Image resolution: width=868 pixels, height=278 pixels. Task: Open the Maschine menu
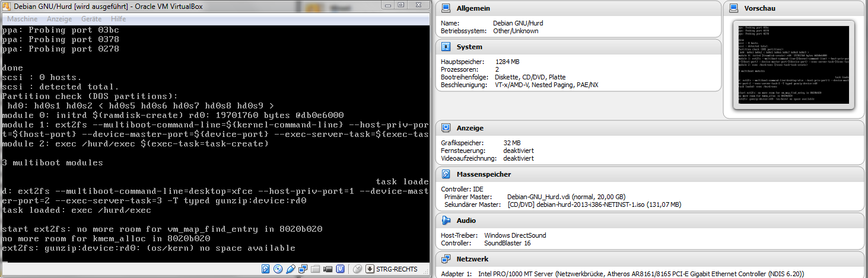pos(22,19)
